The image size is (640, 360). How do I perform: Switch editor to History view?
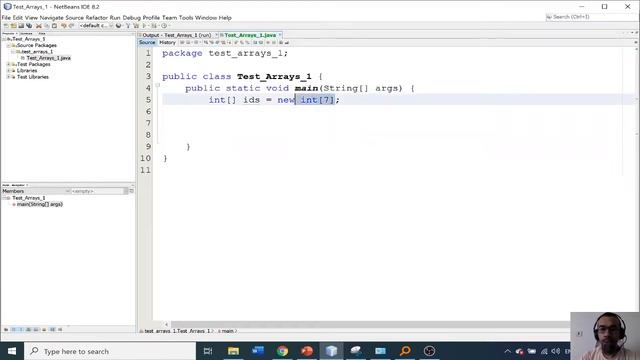point(167,42)
